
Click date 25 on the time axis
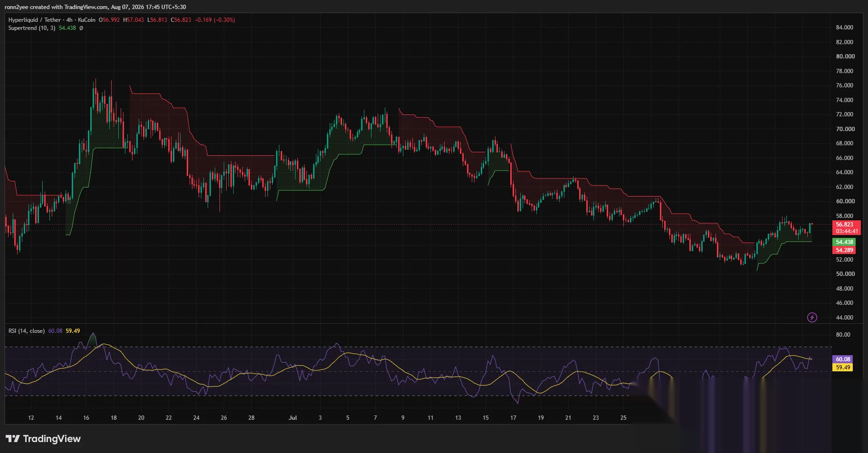pos(623,418)
